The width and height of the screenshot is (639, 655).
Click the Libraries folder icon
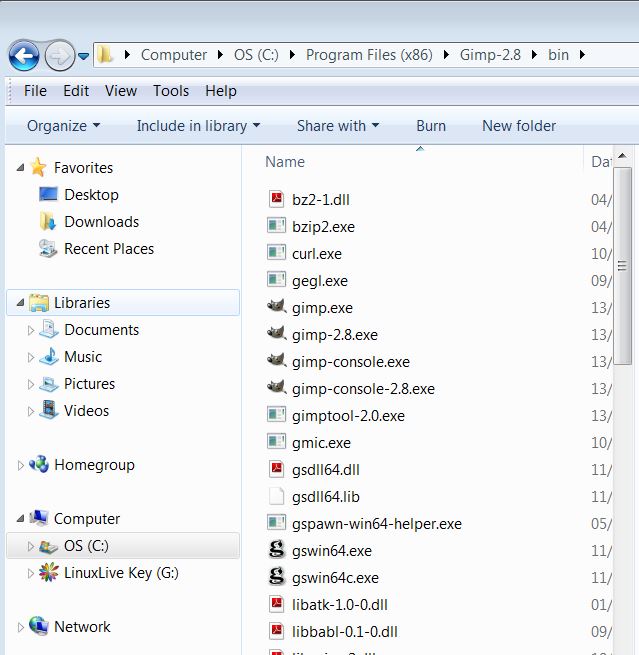click(x=39, y=303)
